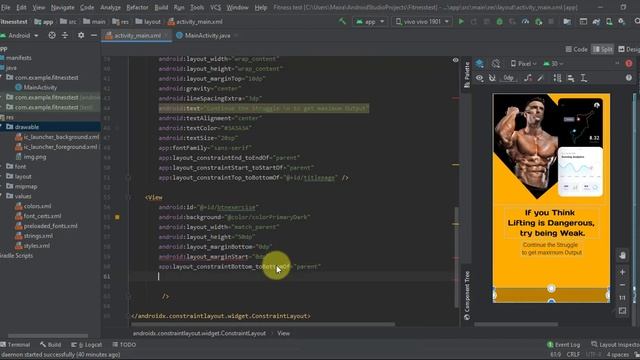Switch editor to Design view mode
The image size is (640, 360).
point(629,49)
